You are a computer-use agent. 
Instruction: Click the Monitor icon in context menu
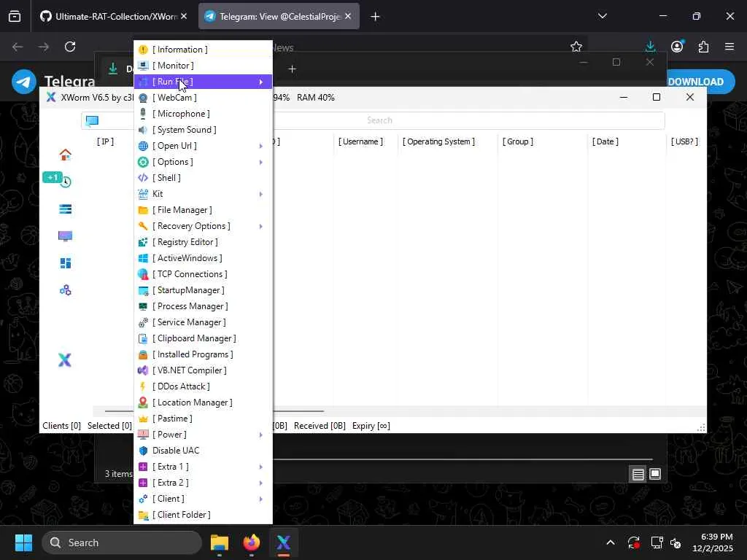tap(143, 66)
